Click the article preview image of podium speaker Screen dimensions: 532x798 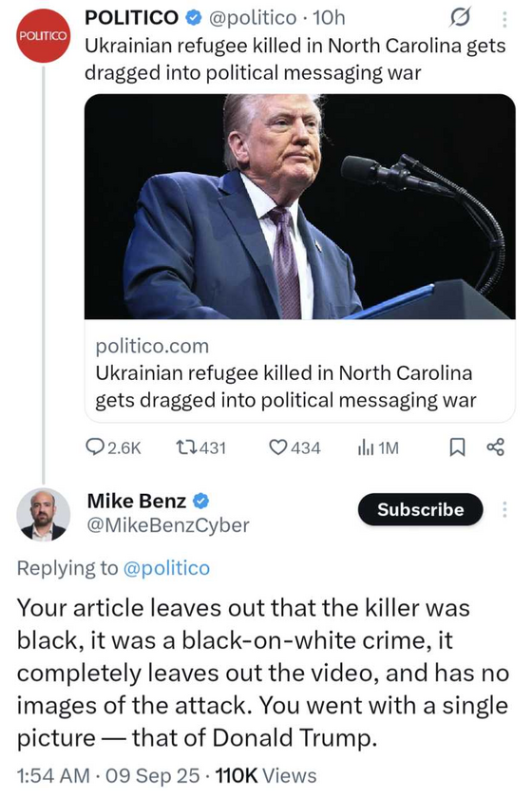click(x=300, y=207)
